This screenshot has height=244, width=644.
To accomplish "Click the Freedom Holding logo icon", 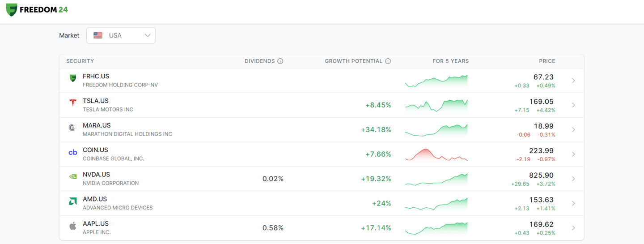I will click(x=72, y=78).
